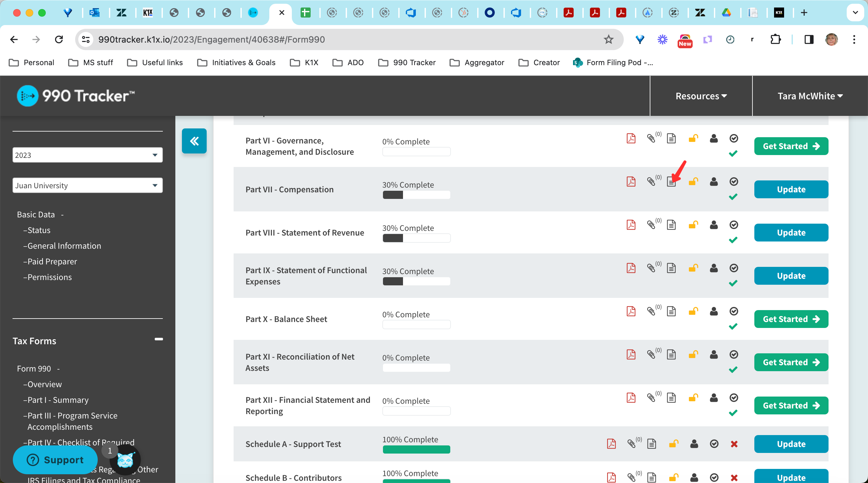Open the Resources menu

[x=701, y=96]
